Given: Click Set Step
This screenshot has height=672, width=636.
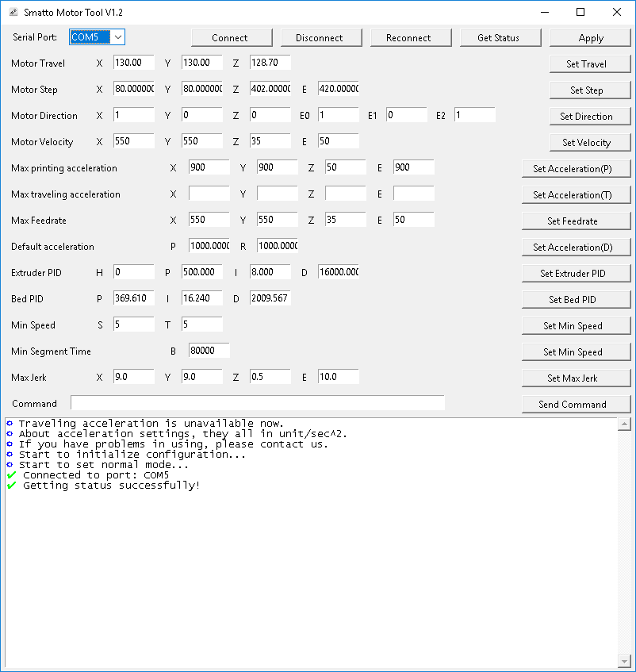Looking at the screenshot, I should pyautogui.click(x=590, y=90).
